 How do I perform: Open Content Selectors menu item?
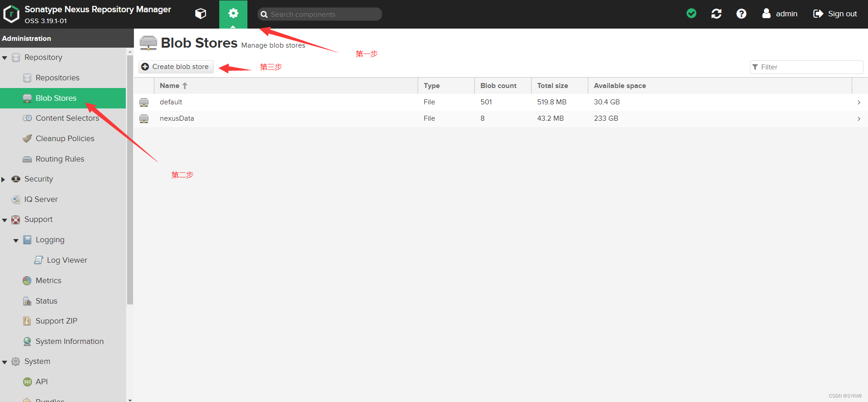tap(63, 118)
